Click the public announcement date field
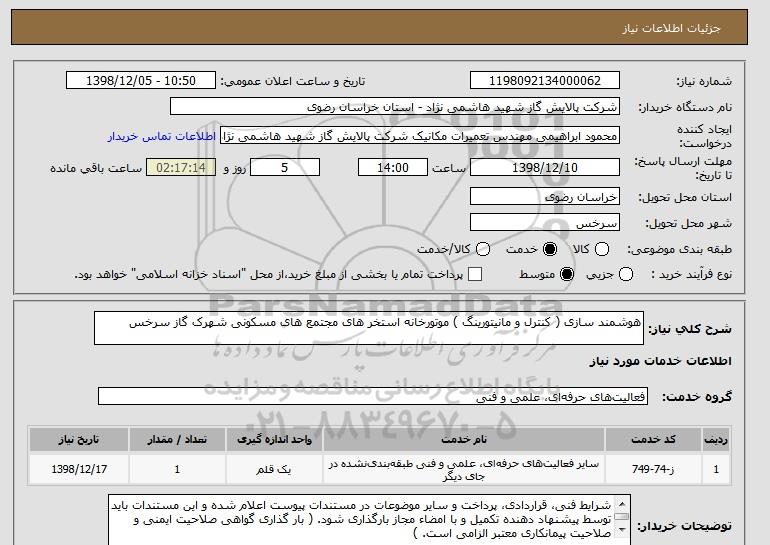 (x=141, y=81)
